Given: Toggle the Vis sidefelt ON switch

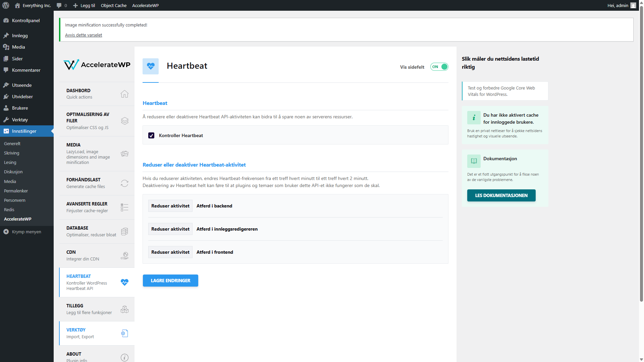Looking at the screenshot, I should click(439, 67).
